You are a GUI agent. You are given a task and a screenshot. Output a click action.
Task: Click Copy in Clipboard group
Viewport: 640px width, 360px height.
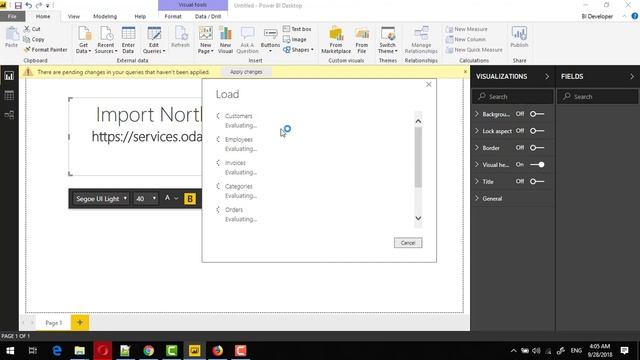(34, 39)
